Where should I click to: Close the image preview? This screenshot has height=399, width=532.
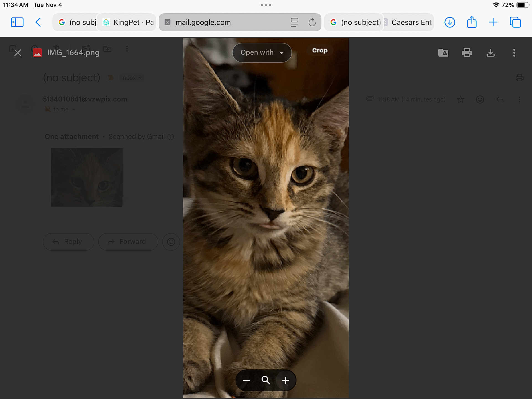click(x=18, y=53)
